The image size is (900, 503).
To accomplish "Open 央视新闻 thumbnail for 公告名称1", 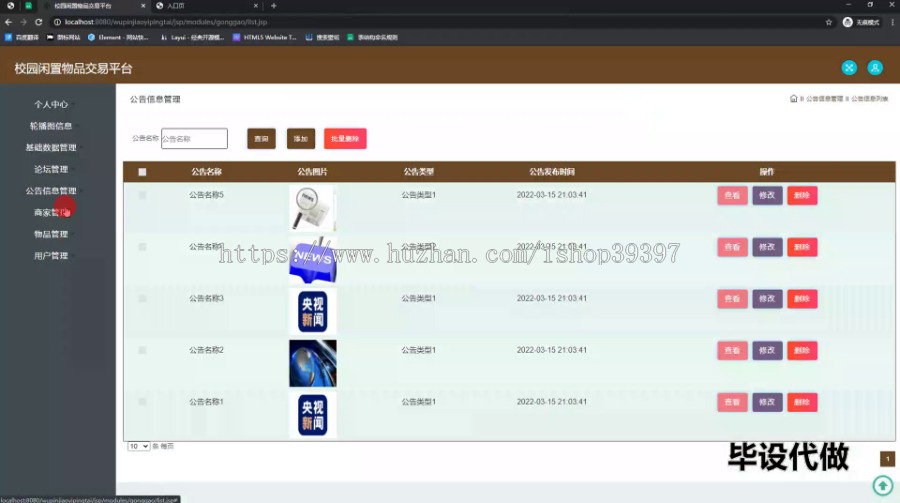I will 313,415.
